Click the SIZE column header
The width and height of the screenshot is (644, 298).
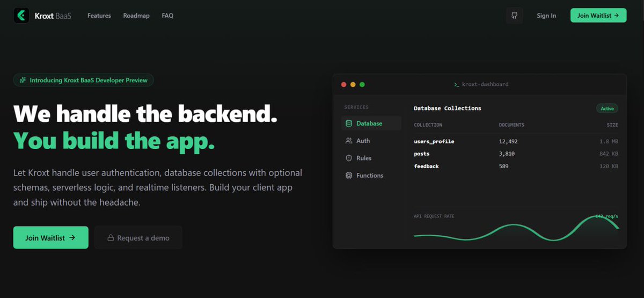612,125
